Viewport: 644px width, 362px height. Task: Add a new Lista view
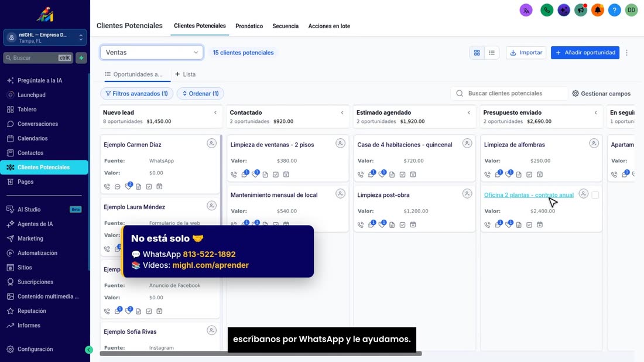coord(185,74)
